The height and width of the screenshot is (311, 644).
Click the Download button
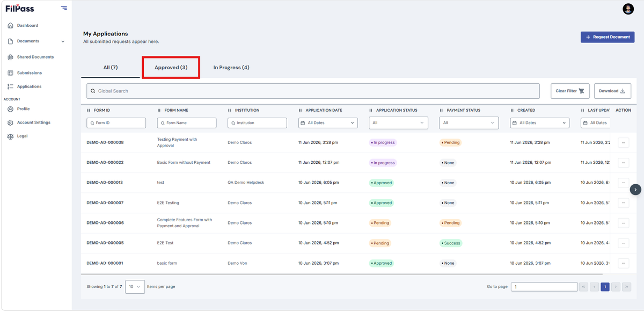[x=612, y=91]
